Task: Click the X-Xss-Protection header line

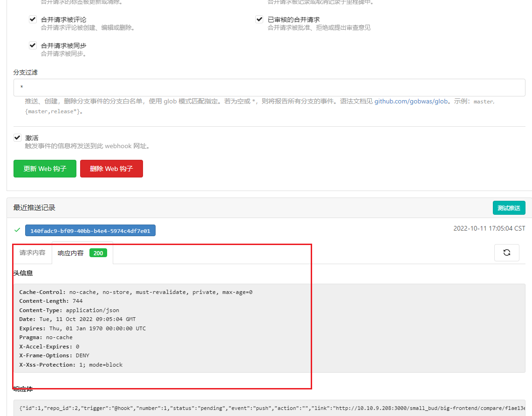Action: 71,365
